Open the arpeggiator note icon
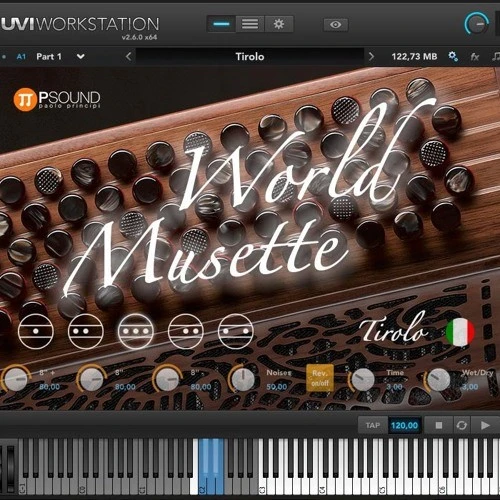The height and width of the screenshot is (500, 500). point(496,56)
